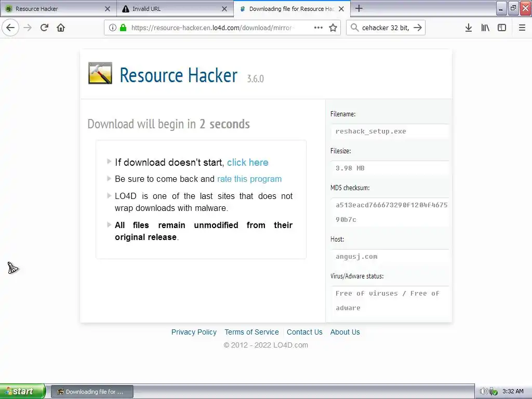Click the volume speaker tray icon

pyautogui.click(x=484, y=391)
